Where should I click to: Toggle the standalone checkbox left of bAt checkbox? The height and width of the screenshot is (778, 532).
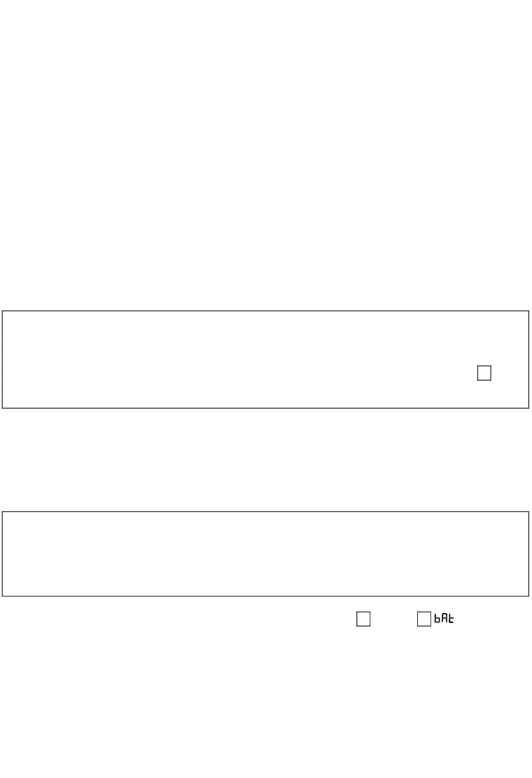(363, 619)
